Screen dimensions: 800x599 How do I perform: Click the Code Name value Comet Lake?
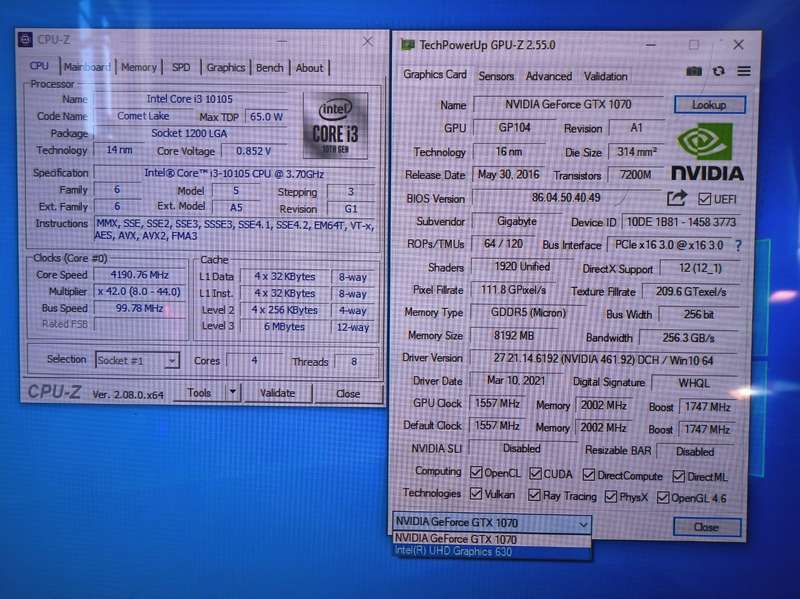point(143,116)
